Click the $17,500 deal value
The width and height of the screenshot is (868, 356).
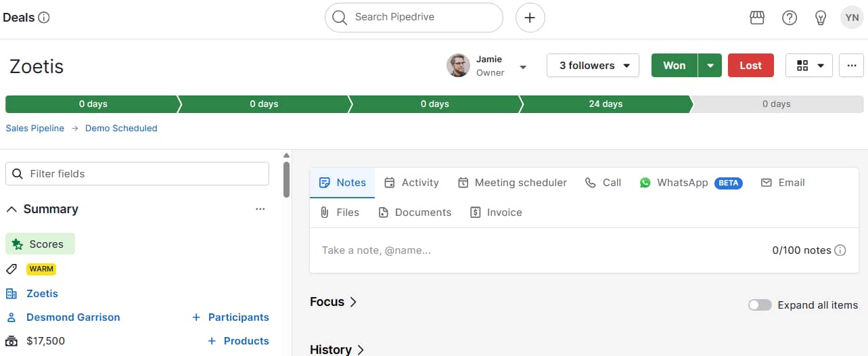pos(45,341)
